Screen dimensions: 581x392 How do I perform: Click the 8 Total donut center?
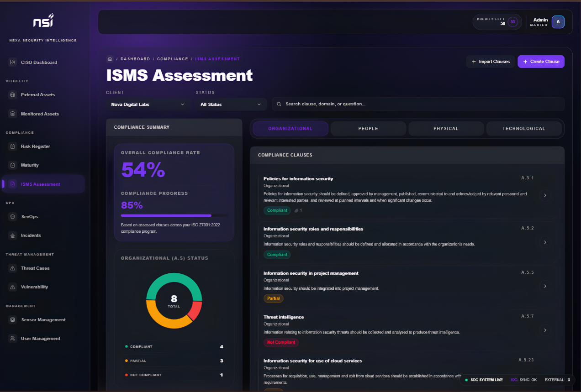coord(174,301)
